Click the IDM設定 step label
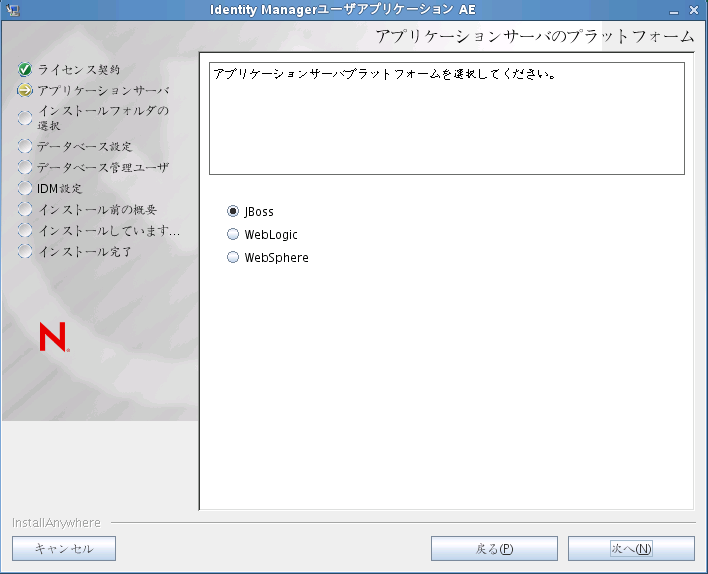This screenshot has height=574, width=708. click(60, 188)
